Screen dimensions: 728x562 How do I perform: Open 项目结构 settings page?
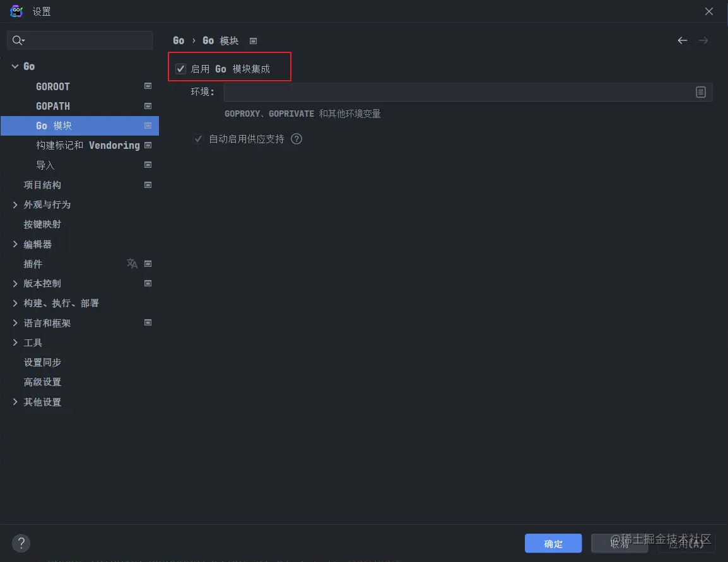(x=80, y=185)
